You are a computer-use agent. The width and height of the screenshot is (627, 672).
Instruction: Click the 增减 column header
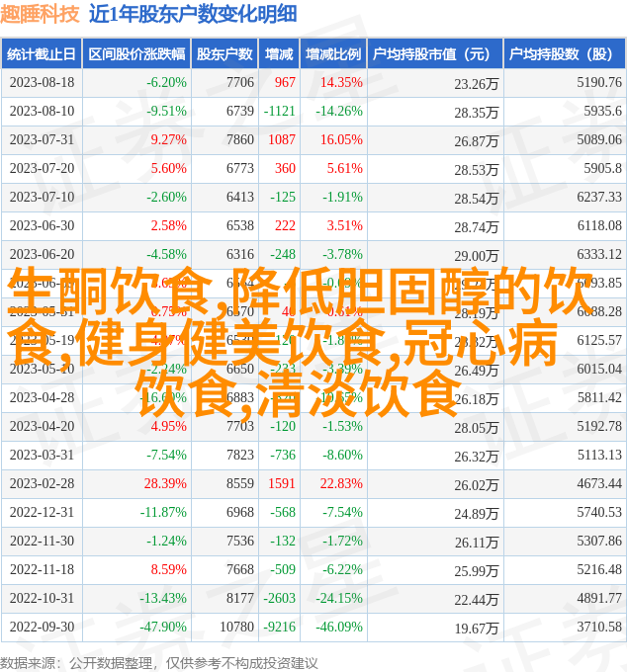tap(280, 54)
